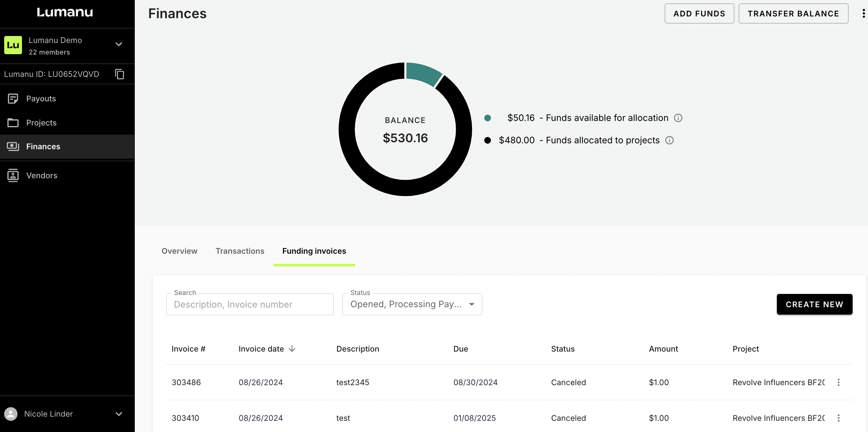This screenshot has height=432, width=868.
Task: Click the TRANSFER BALANCE button
Action: 793,14
